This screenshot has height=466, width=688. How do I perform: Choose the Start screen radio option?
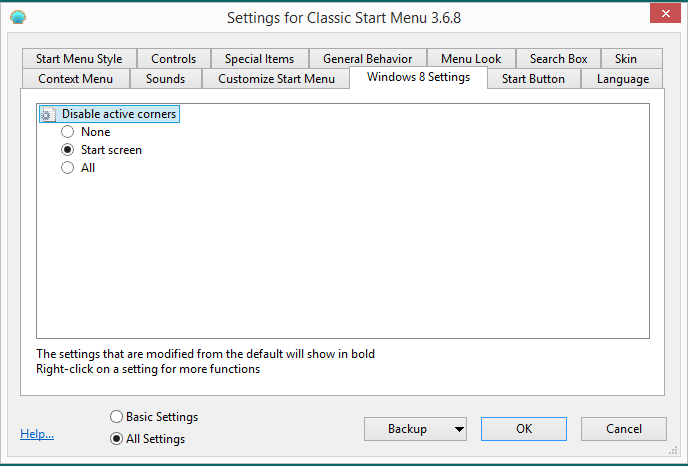coord(68,150)
